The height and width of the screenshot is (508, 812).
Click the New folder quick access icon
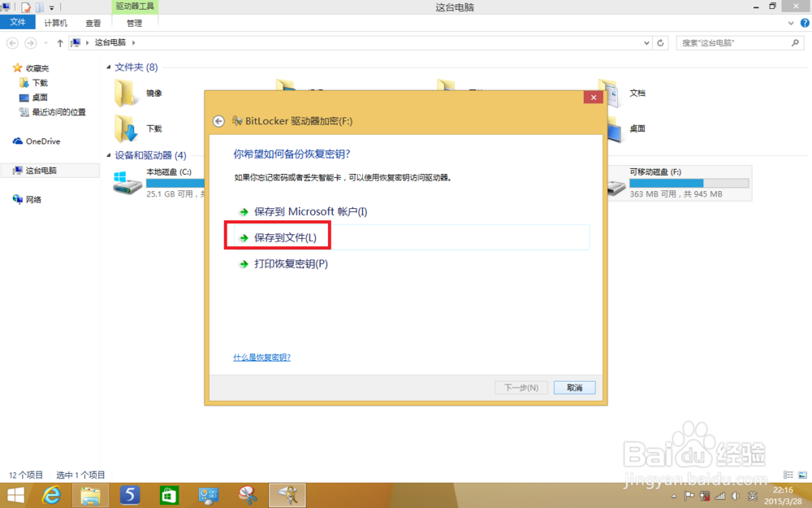click(x=39, y=7)
